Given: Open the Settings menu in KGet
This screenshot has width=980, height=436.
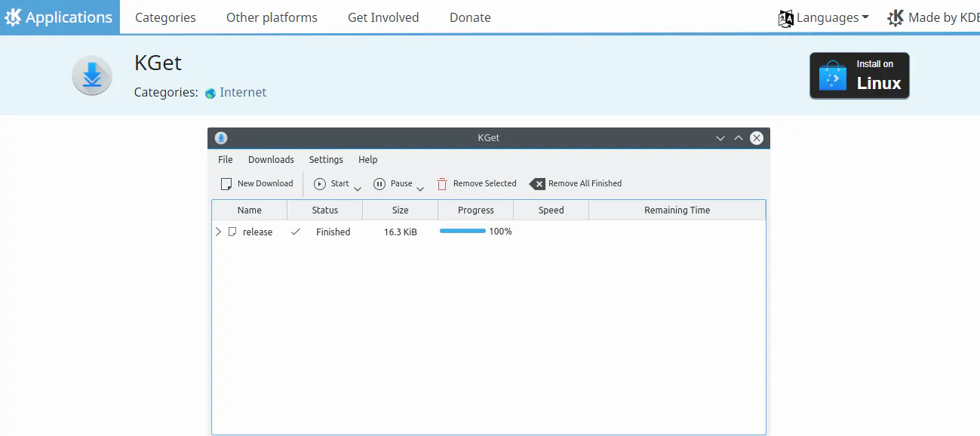Looking at the screenshot, I should click(326, 159).
